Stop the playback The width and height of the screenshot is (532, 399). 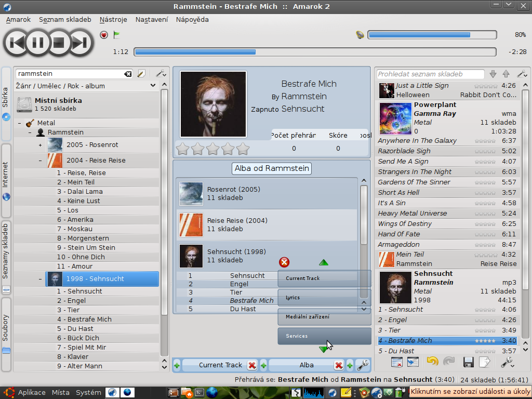click(59, 43)
